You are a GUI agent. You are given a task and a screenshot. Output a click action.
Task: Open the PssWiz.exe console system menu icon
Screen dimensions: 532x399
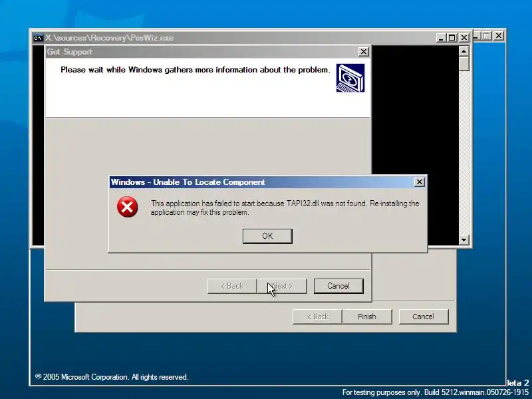(x=38, y=38)
